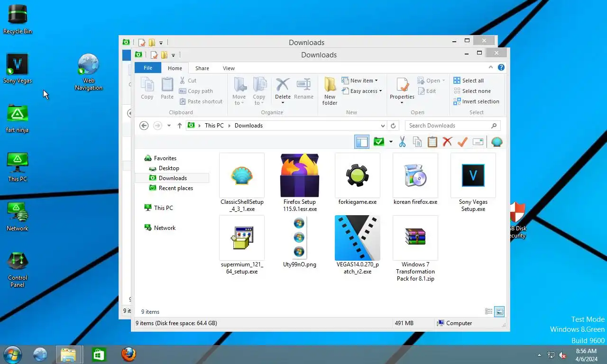Switch to the Share ribbon tab
The height and width of the screenshot is (364, 607).
click(202, 68)
